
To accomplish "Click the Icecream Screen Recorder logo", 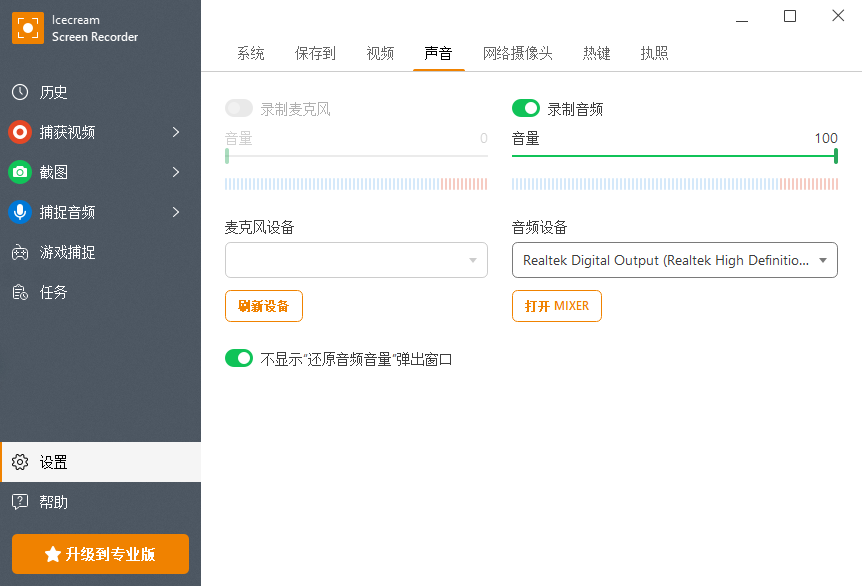I will click(x=27, y=28).
